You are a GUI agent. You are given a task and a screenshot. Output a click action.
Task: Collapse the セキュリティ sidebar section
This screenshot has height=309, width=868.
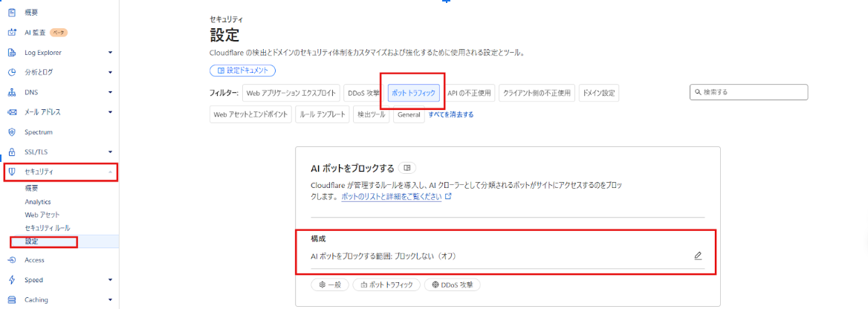click(110, 172)
